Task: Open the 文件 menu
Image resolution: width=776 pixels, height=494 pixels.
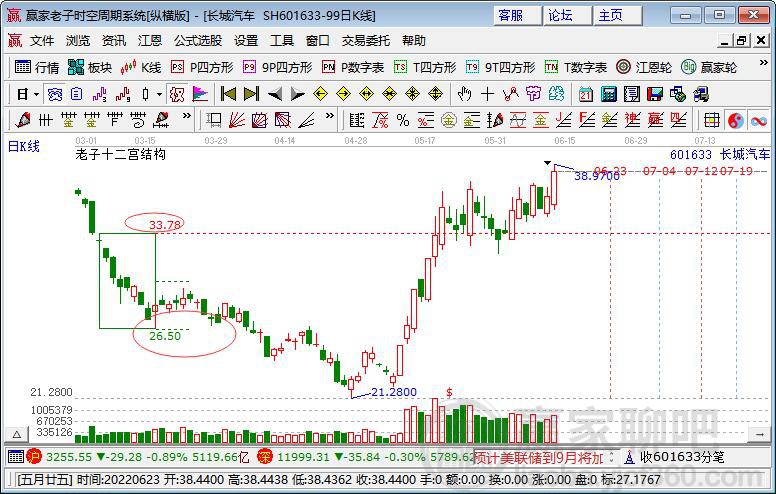Action: tap(42, 41)
